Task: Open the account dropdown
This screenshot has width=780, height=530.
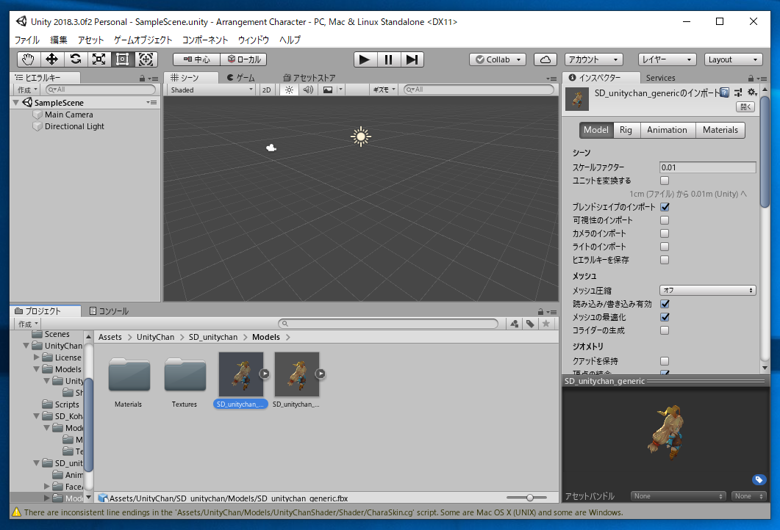Action: coord(593,60)
